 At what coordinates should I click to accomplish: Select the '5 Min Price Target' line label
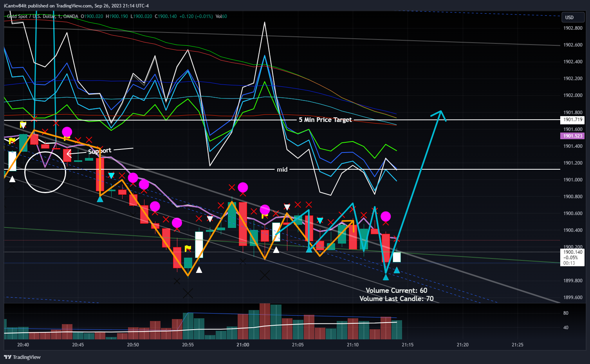[x=325, y=120]
